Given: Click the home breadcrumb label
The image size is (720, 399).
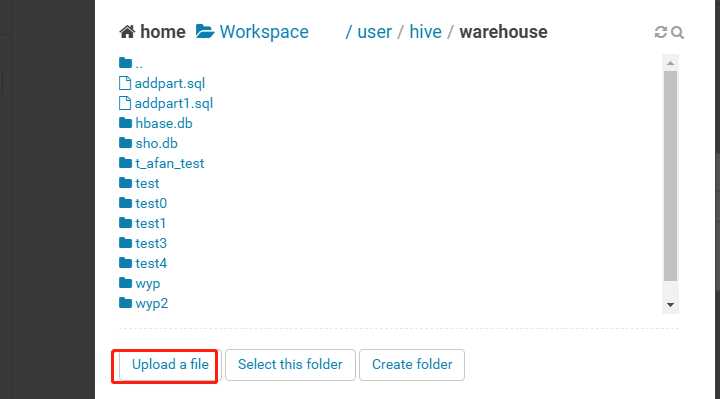Looking at the screenshot, I should (x=163, y=32).
